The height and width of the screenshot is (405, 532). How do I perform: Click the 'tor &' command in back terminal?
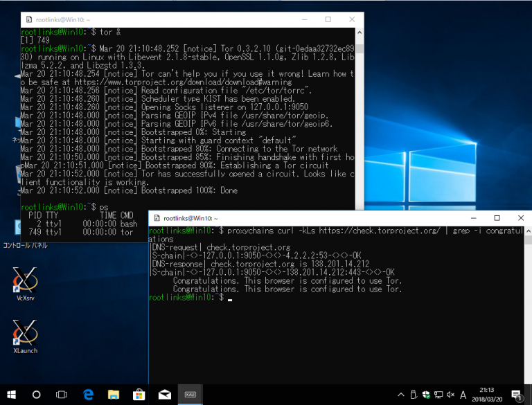(x=110, y=33)
